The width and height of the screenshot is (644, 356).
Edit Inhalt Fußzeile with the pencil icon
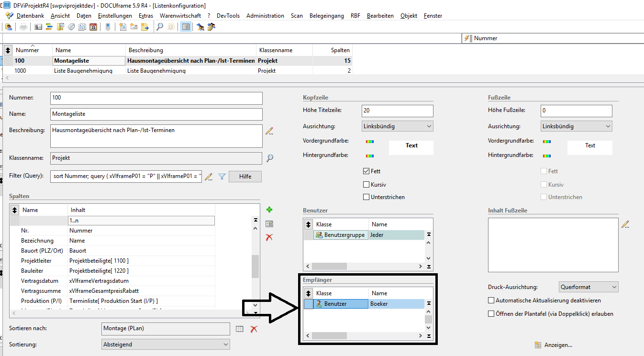pyautogui.click(x=625, y=224)
